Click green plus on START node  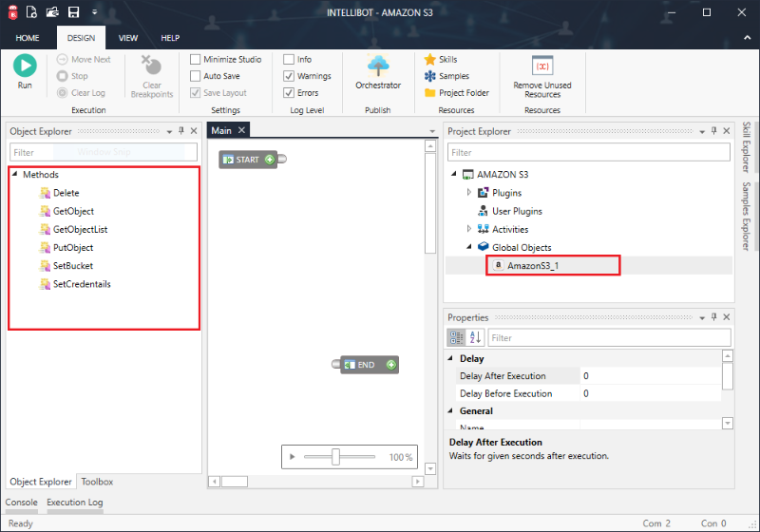point(270,160)
